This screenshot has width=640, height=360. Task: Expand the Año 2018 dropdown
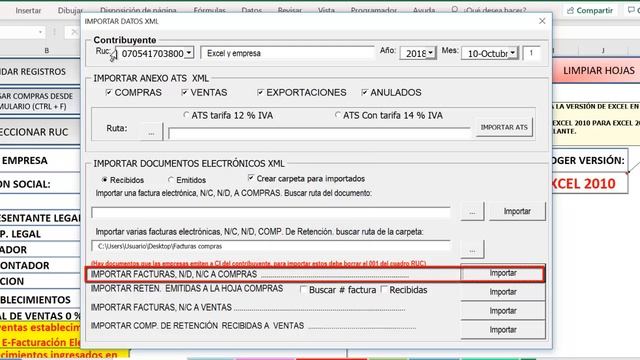click(431, 53)
